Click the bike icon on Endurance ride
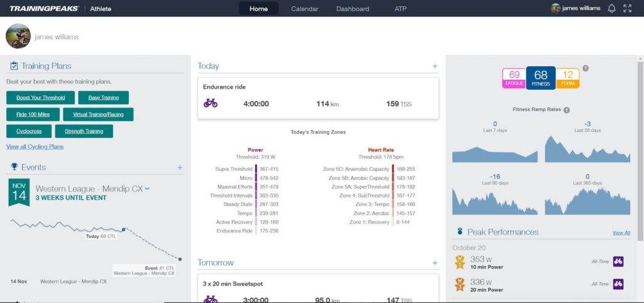Viewport: 644px width, 303px height. click(x=211, y=103)
